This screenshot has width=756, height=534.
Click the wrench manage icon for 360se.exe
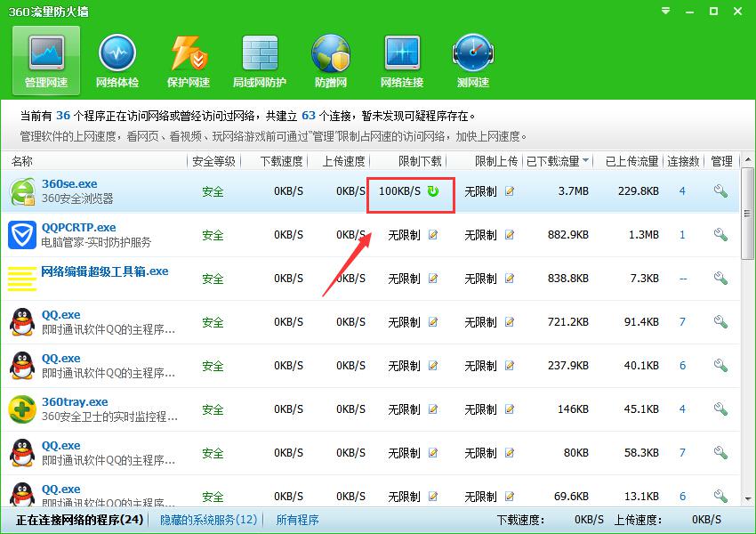click(720, 191)
